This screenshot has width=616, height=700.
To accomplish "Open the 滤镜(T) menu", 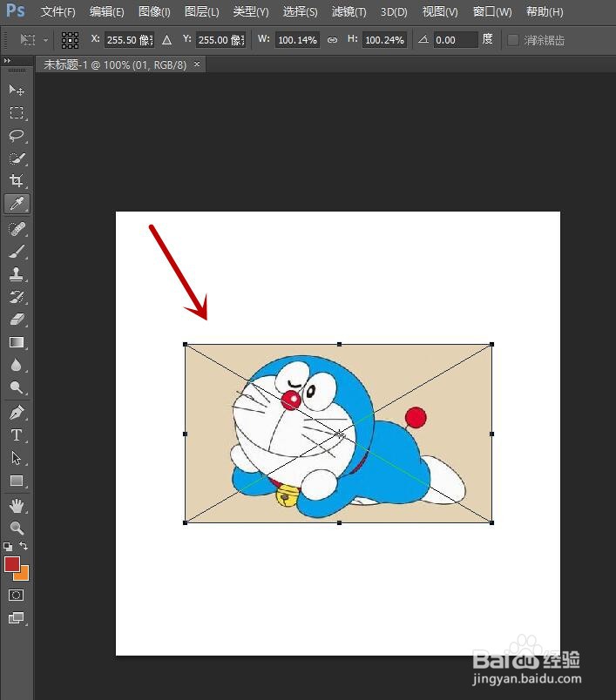I will (349, 11).
